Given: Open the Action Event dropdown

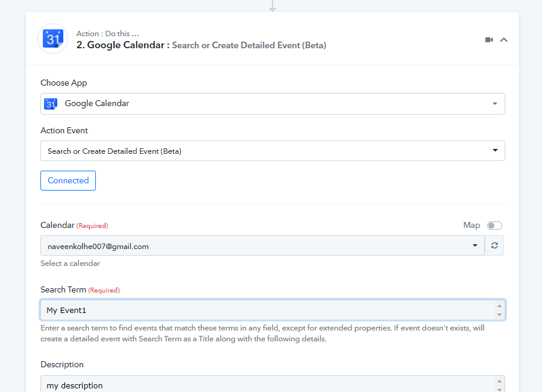Looking at the screenshot, I should (273, 151).
